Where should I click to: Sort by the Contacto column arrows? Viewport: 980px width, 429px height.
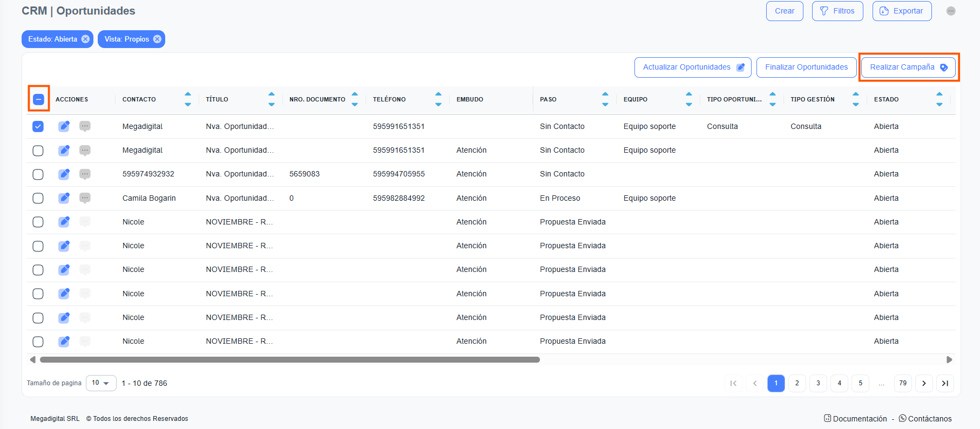[188, 99]
